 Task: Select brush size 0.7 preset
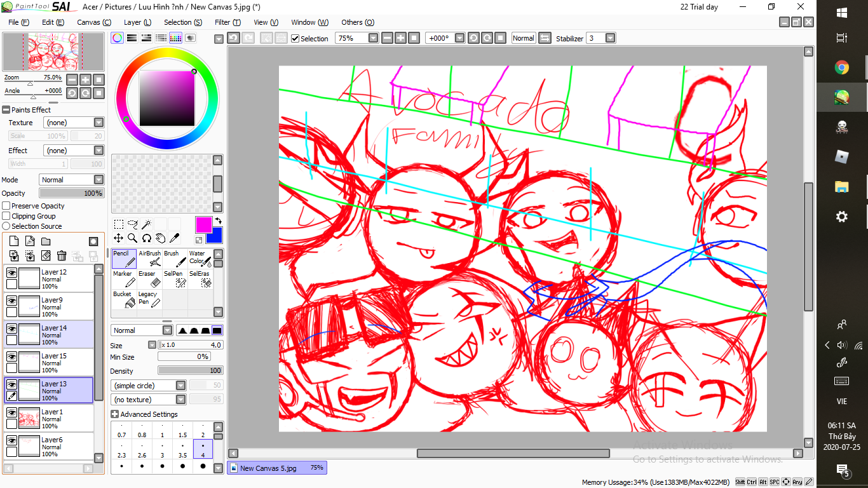[121, 431]
